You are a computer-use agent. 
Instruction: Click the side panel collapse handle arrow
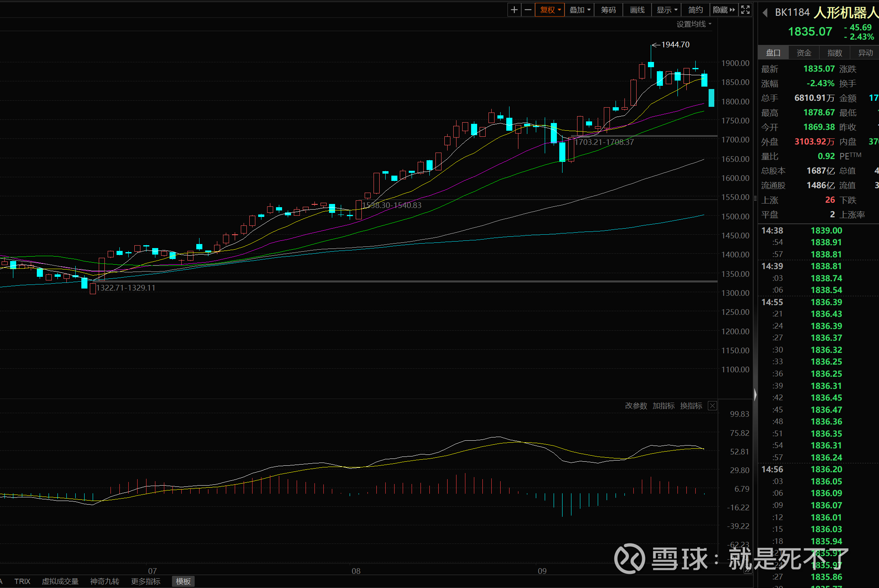tap(755, 395)
